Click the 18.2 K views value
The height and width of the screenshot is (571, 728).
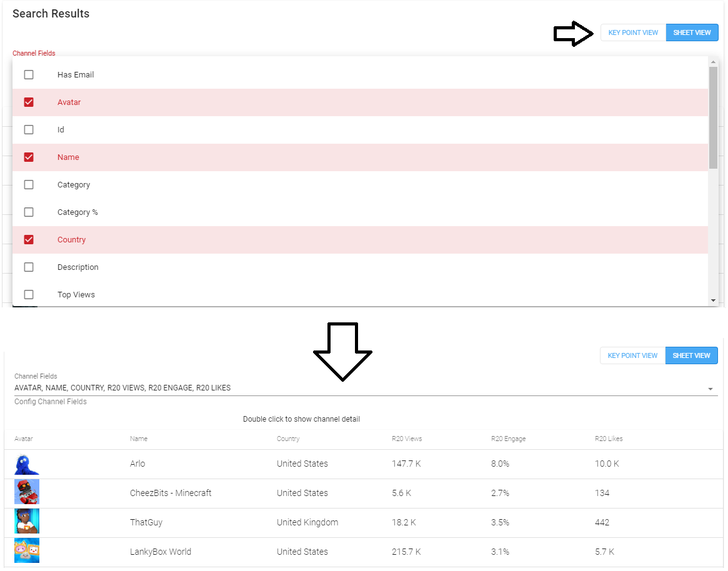click(404, 522)
